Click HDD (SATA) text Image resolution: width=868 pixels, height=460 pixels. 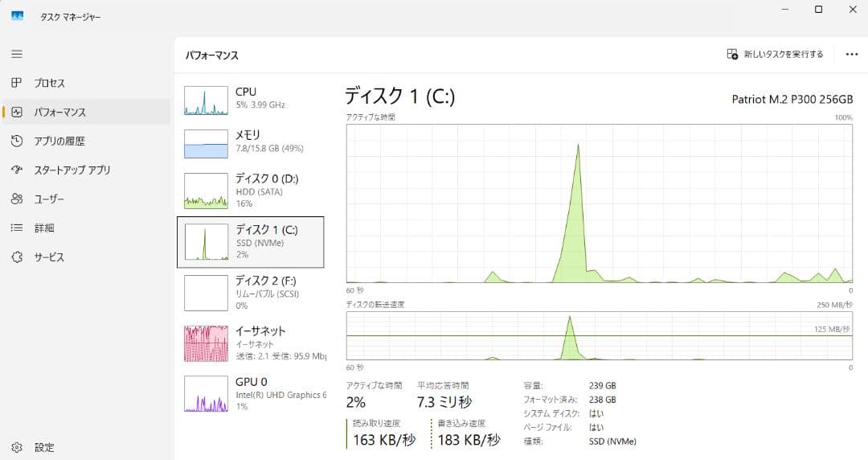tap(259, 191)
